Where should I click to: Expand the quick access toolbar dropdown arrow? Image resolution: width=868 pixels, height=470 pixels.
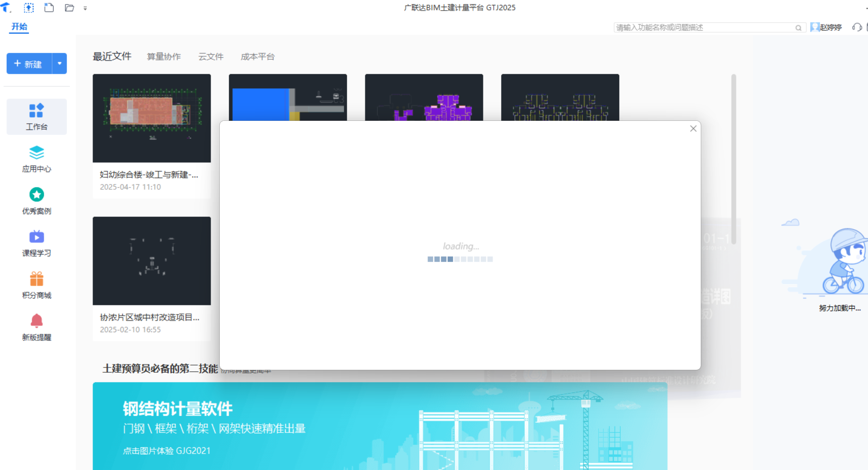click(x=85, y=8)
